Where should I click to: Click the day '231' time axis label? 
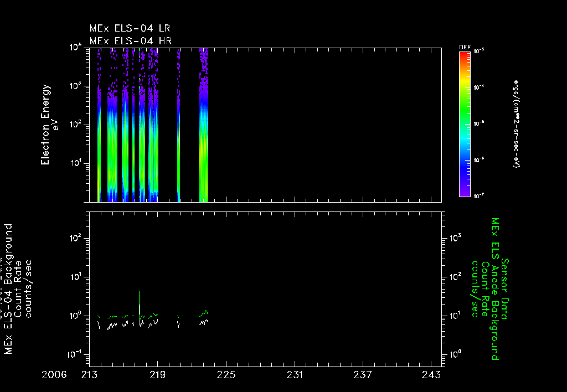tap(295, 375)
